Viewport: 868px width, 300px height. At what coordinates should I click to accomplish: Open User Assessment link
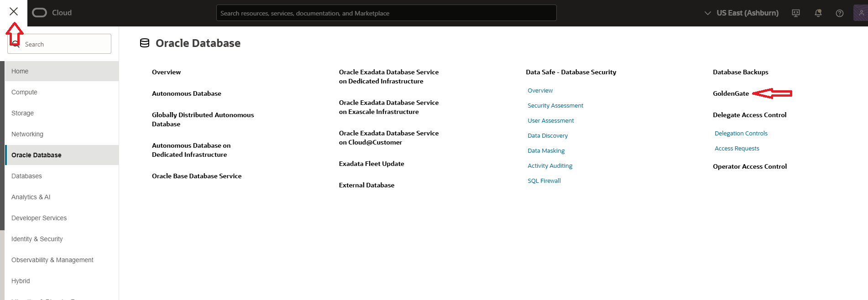click(551, 121)
